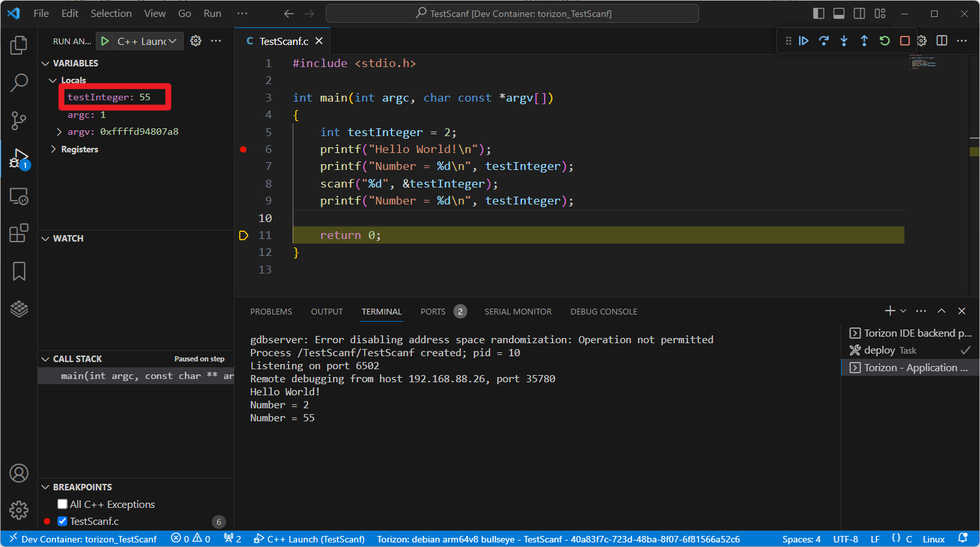
Task: Switch to the SERIAL MONITOR tab
Action: click(518, 311)
